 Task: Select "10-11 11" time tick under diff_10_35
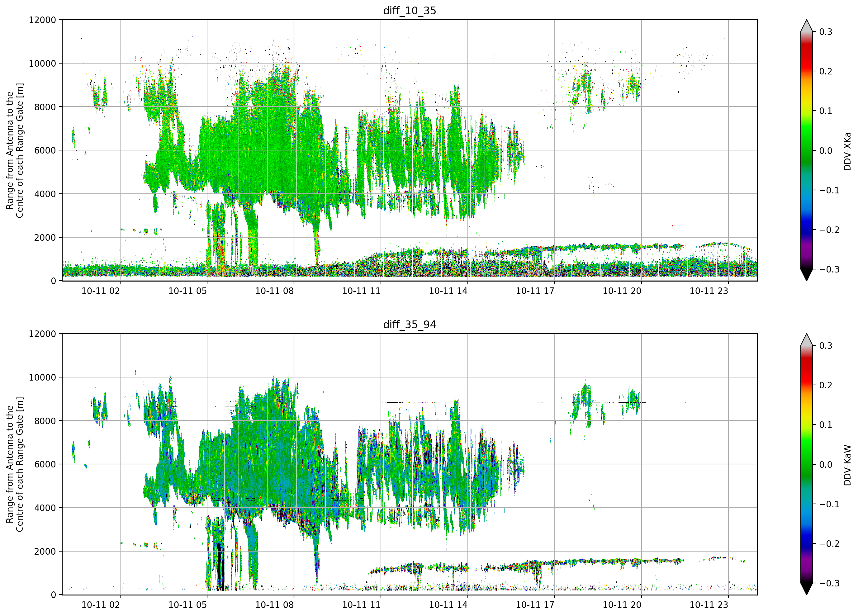[361, 291]
